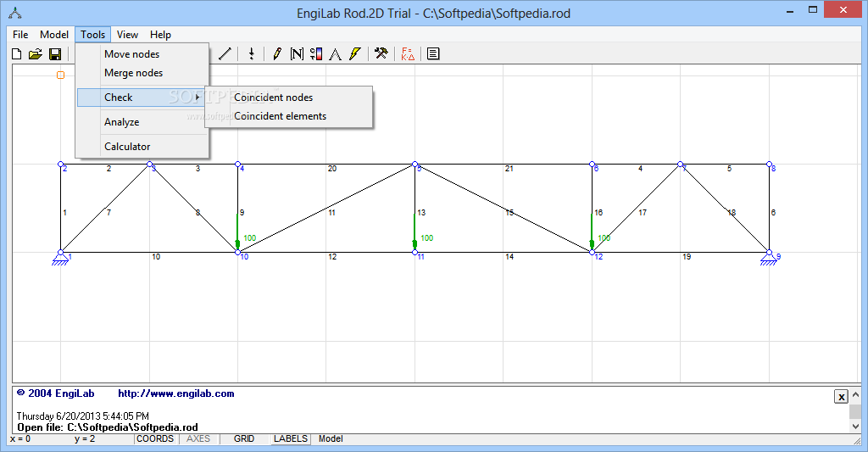Select the orange square marker on canvas
The image size is (868, 452).
61,75
